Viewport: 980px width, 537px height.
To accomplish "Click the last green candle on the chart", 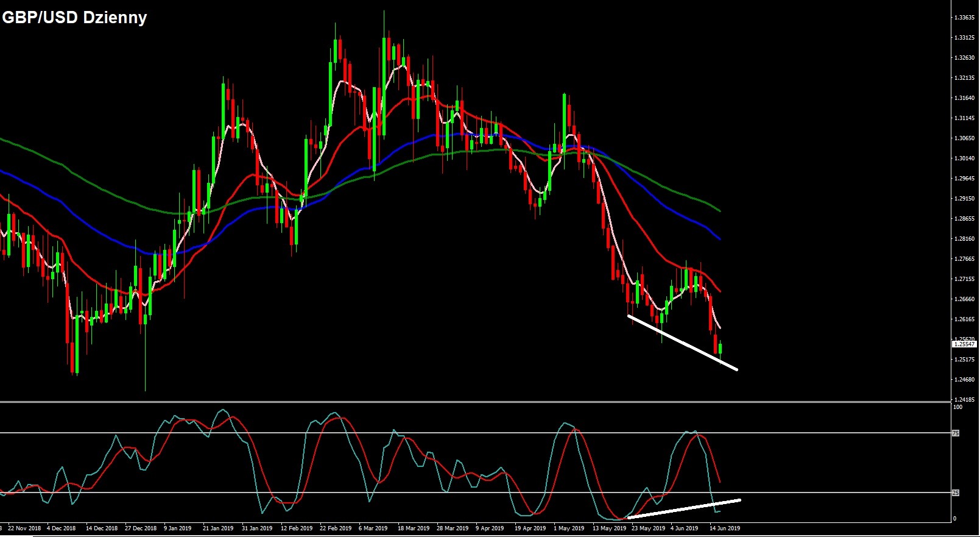I will click(x=721, y=348).
